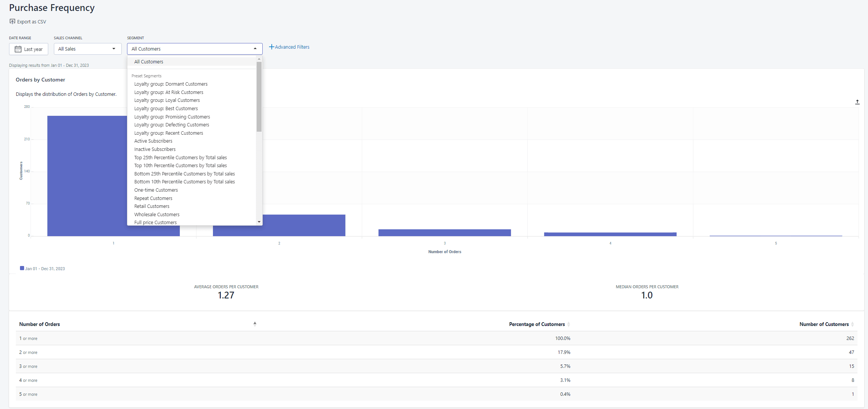Screen dimensions: 868x409
Task: Click the bar for 4 orders
Action: pyautogui.click(x=610, y=234)
